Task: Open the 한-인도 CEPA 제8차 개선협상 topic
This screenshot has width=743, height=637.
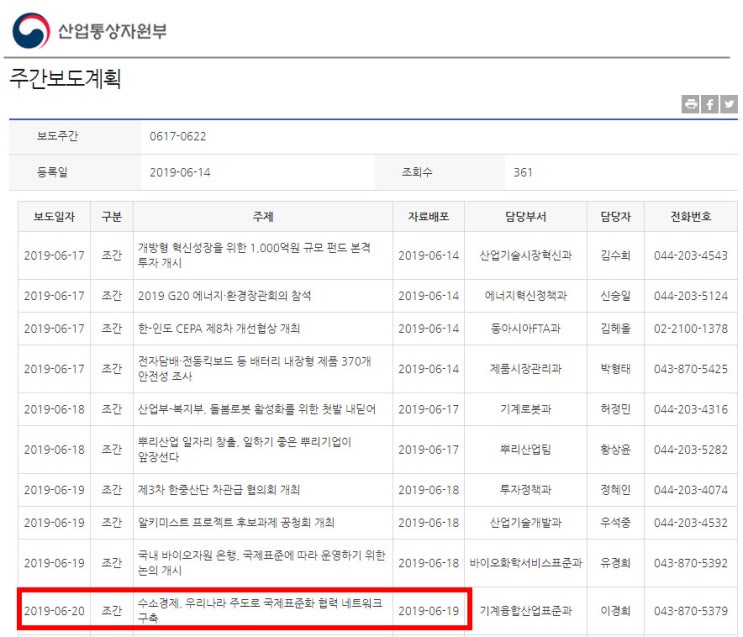Action: 218,328
